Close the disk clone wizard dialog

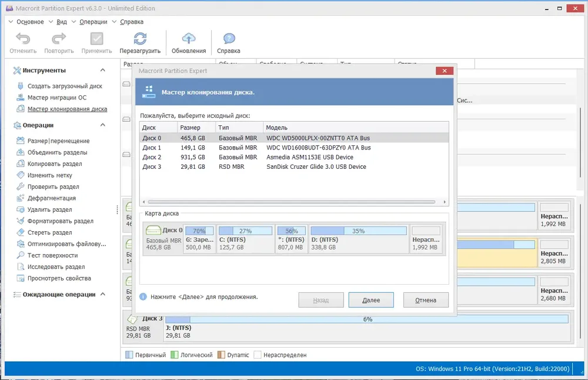pos(445,71)
